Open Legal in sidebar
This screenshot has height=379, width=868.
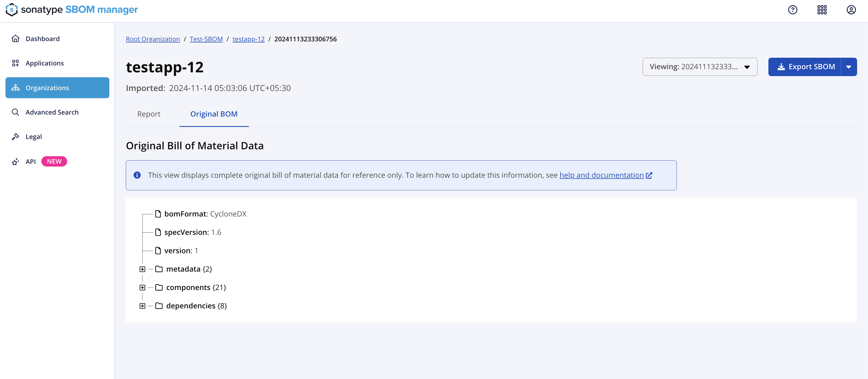point(57,137)
